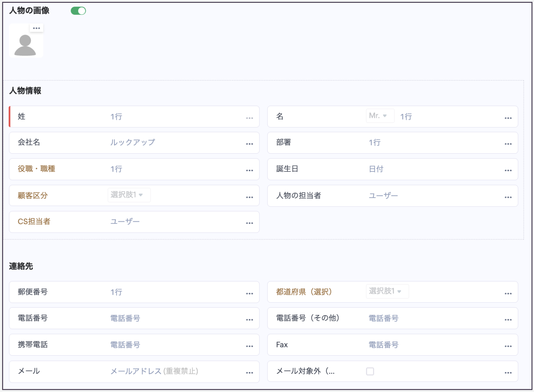Image resolution: width=534 pixels, height=392 pixels.
Task: Open more options for the 郵便番号 field
Action: pyautogui.click(x=250, y=294)
